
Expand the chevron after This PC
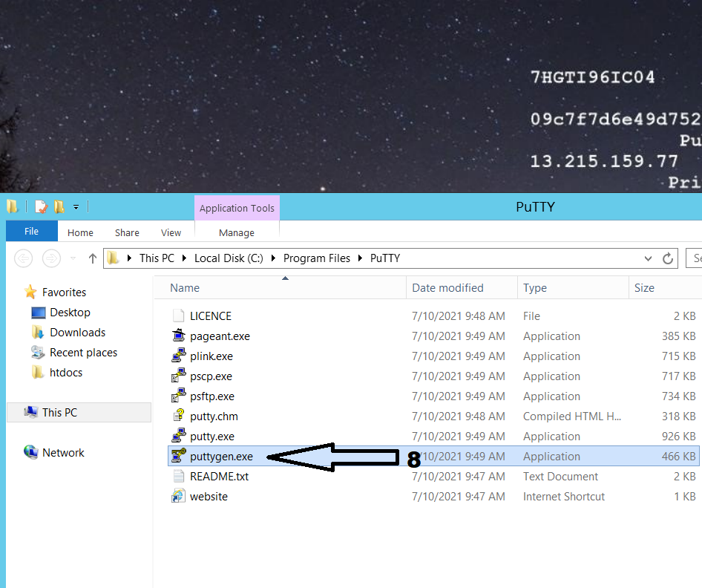pyautogui.click(x=184, y=258)
